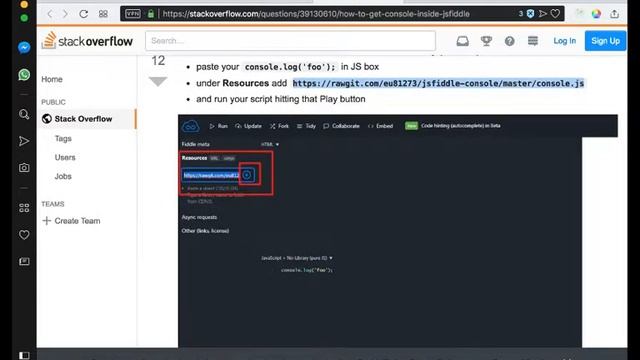Open the Stack Overflow inbox icon

coord(462,41)
